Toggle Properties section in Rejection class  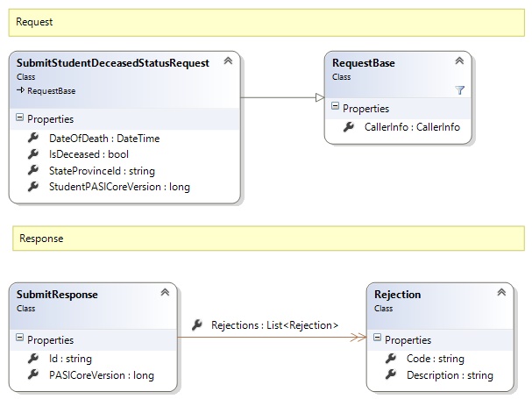click(x=378, y=340)
